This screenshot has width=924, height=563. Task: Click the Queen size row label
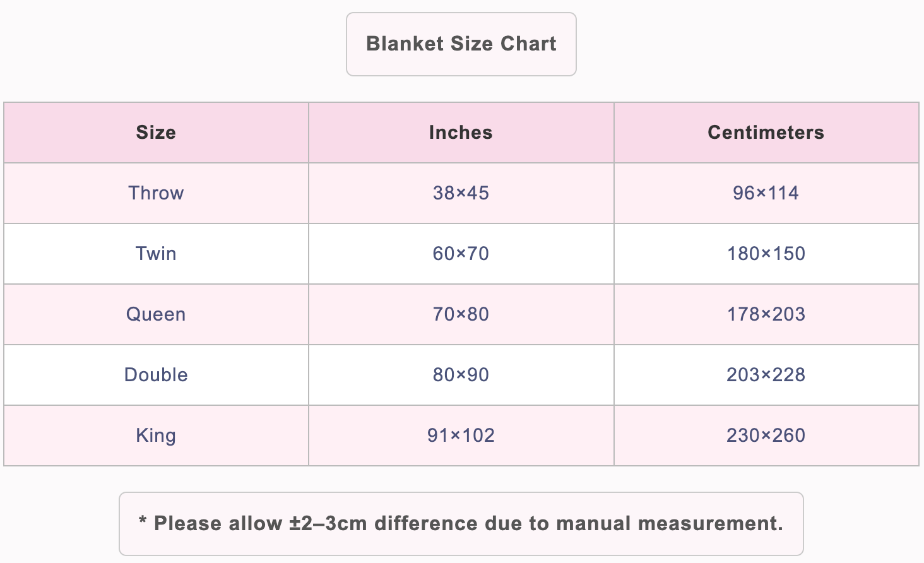[x=156, y=314]
